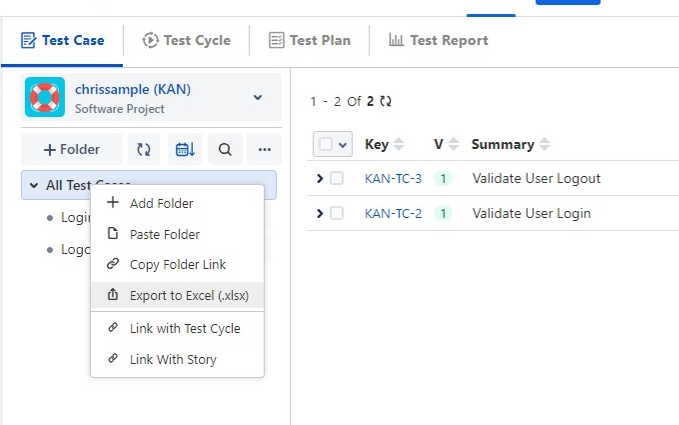This screenshot has width=679, height=425.
Task: Click the refresh icon beside result count
Action: pyautogui.click(x=386, y=102)
